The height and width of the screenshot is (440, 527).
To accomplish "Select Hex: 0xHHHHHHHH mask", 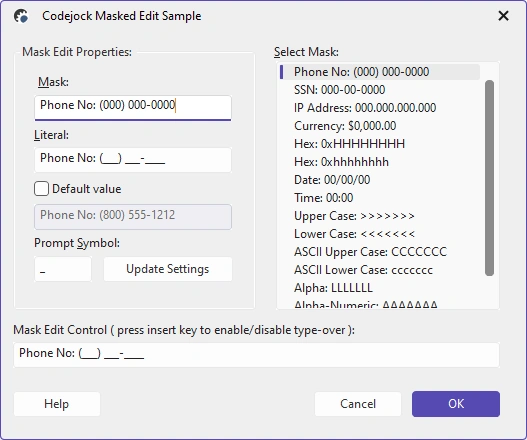I will pos(380,144).
